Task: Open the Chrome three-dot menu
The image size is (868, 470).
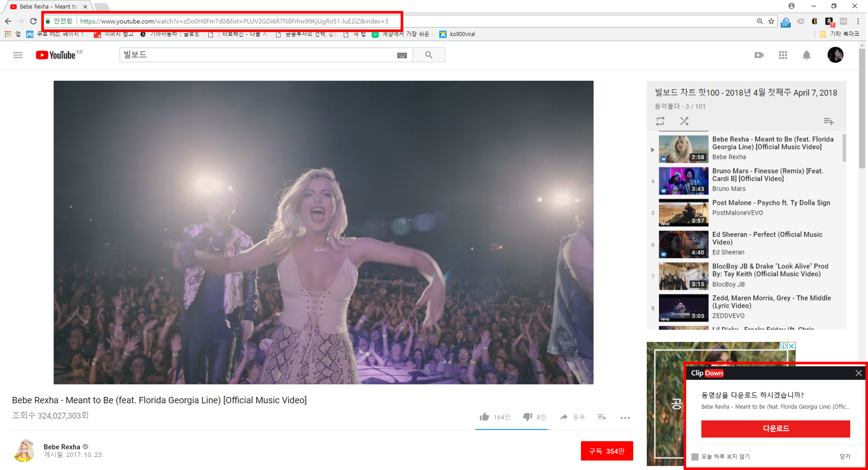Action: pos(858,21)
